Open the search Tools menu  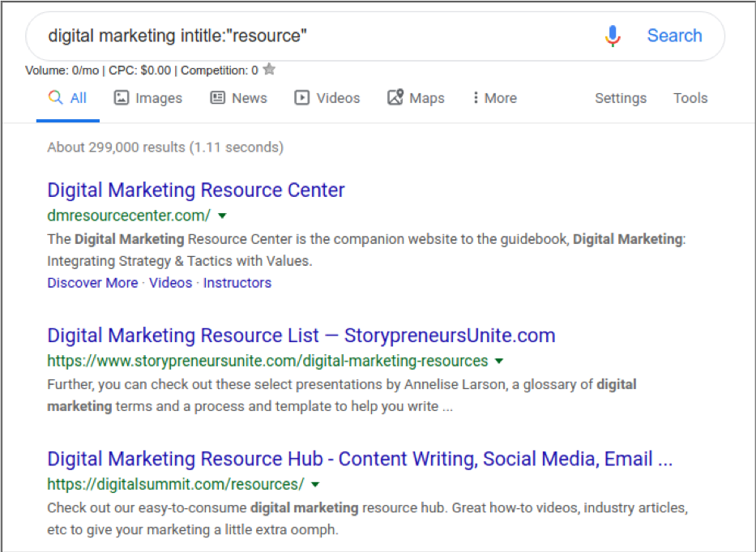690,97
